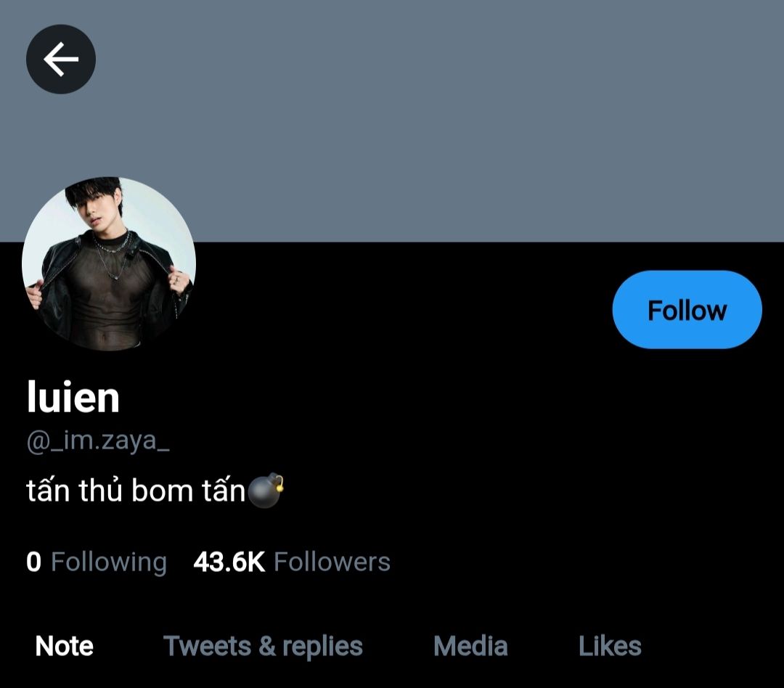Go back using the arrow icon

(61, 59)
